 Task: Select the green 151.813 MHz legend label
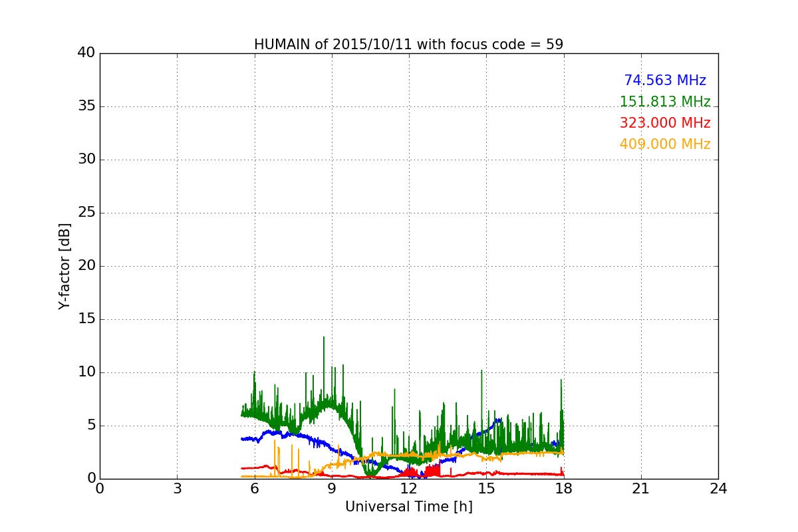pos(665,102)
